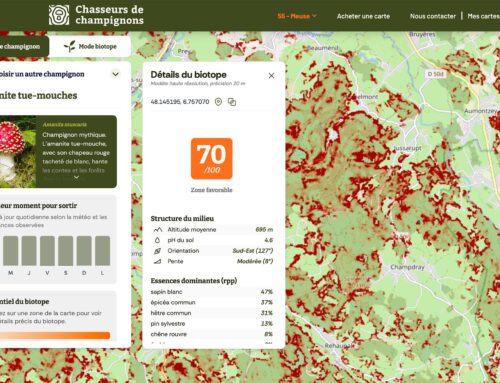Click the 70/100 score badge
The image size is (500, 383).
[x=211, y=159]
